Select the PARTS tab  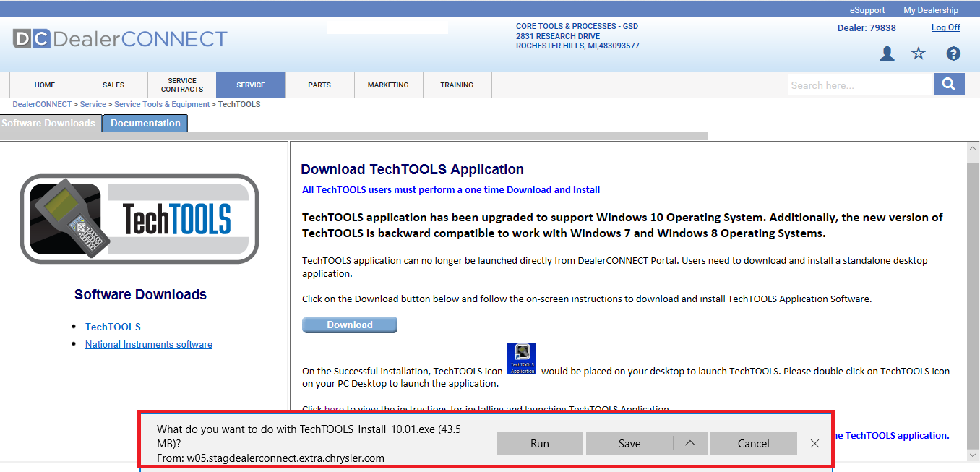319,85
